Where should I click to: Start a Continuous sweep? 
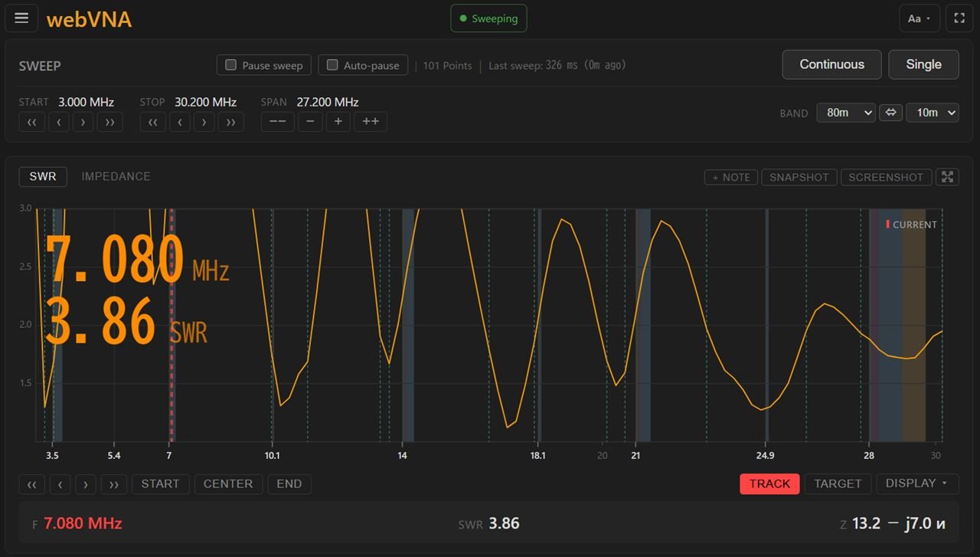point(831,64)
